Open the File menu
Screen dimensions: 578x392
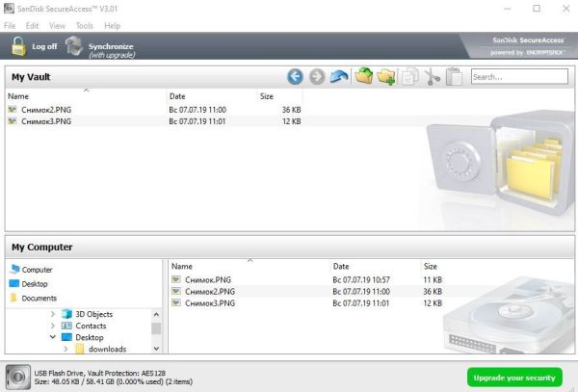10,25
